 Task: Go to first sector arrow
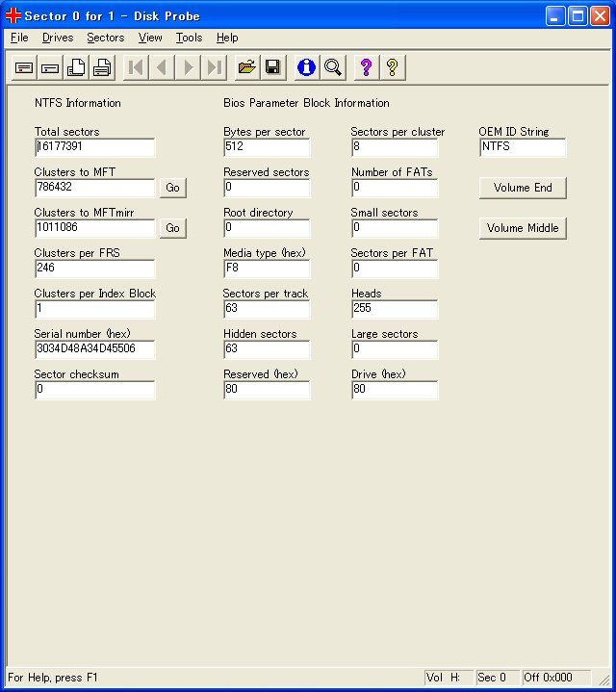point(136,68)
